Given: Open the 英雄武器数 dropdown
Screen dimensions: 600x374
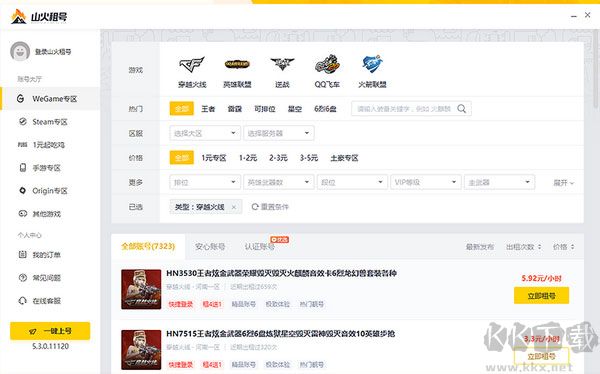Looking at the screenshot, I should (x=279, y=182).
